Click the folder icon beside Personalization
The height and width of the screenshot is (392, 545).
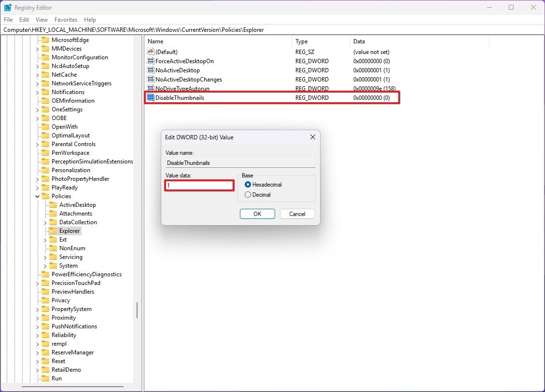click(x=45, y=170)
